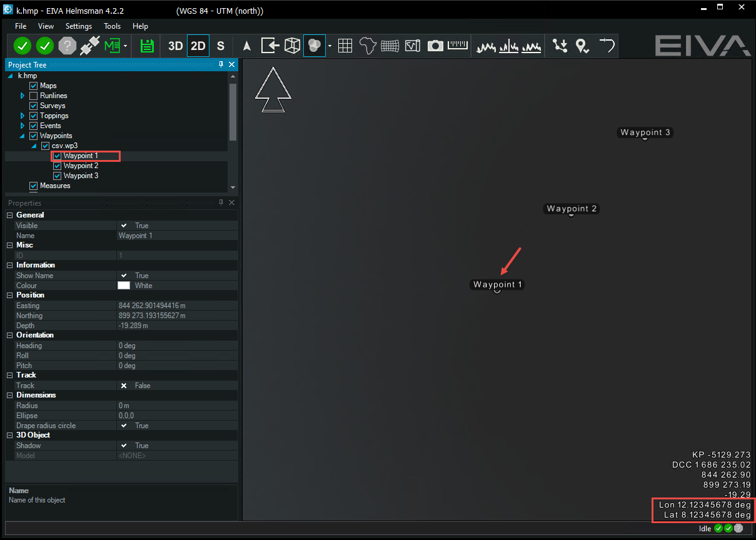Click the 3D wireframe cube icon
Image resolution: width=756 pixels, height=540 pixels.
[x=292, y=46]
